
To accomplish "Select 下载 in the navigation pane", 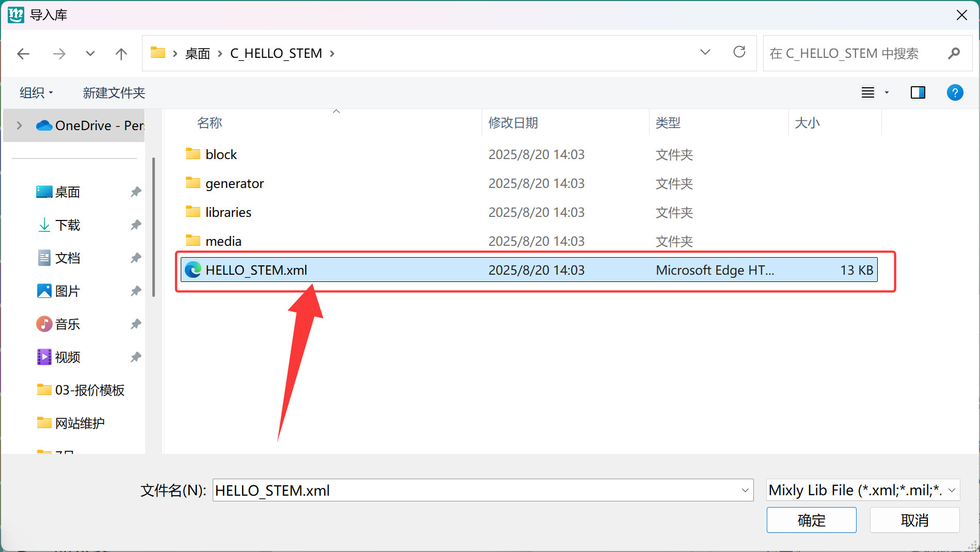I will (68, 225).
